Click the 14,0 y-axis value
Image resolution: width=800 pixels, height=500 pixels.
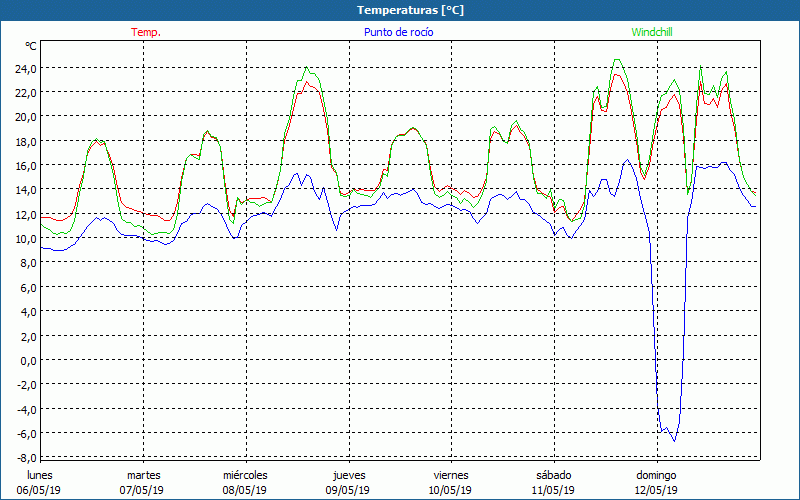(25, 190)
